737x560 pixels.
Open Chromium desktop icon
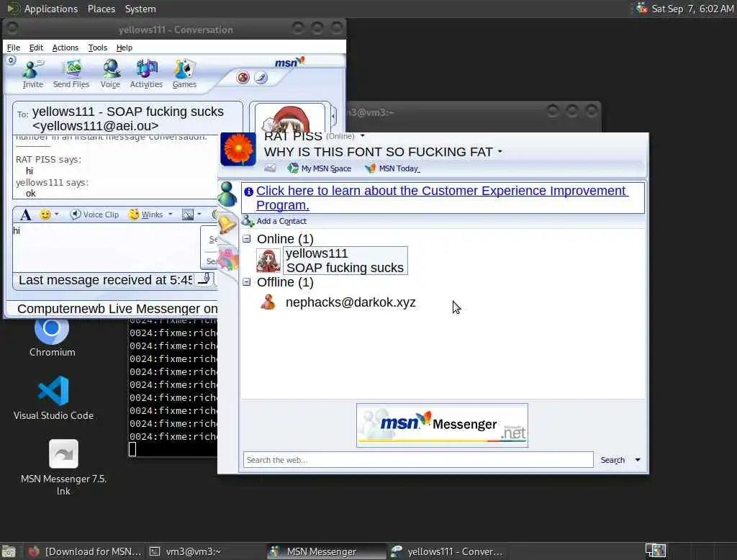[52, 338]
